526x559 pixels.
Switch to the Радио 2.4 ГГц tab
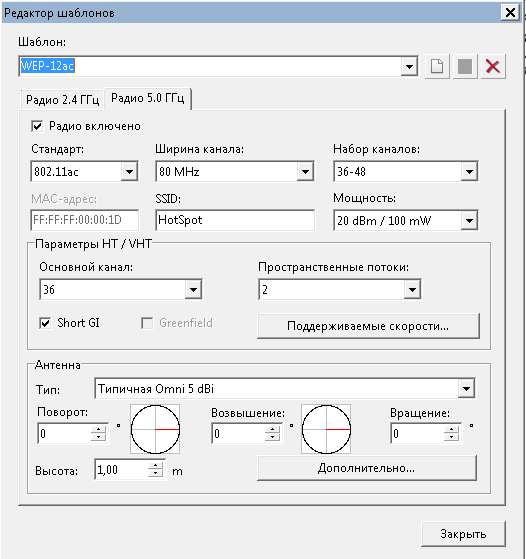62,99
